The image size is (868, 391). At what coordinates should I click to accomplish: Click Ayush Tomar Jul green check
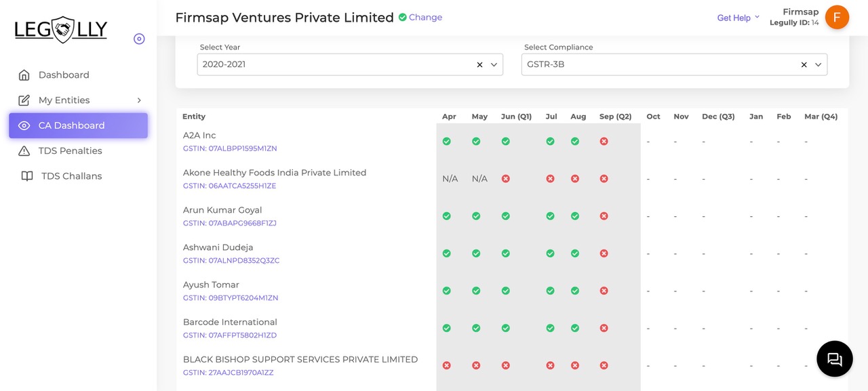(551, 291)
